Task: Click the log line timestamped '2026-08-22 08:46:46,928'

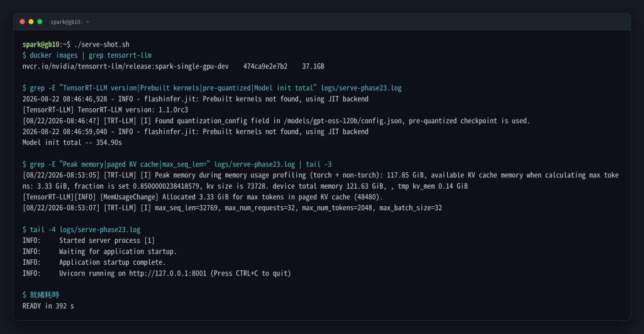Action: [196, 99]
